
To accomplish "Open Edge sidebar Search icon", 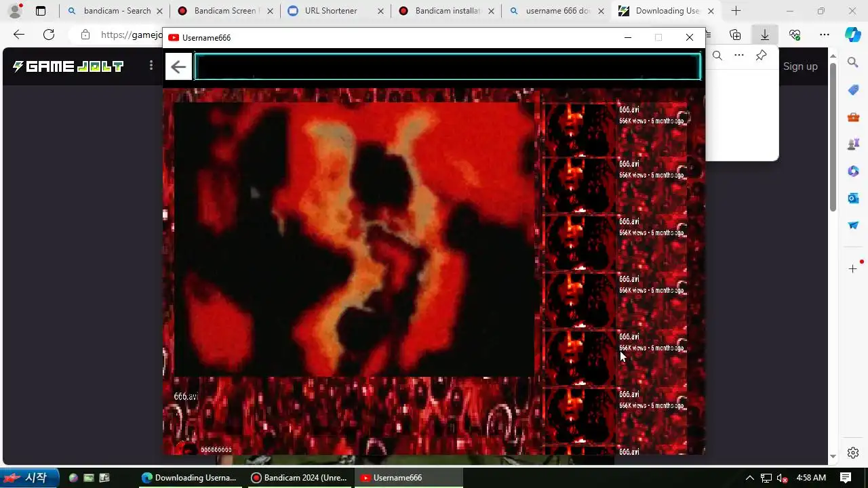I will pyautogui.click(x=853, y=62).
